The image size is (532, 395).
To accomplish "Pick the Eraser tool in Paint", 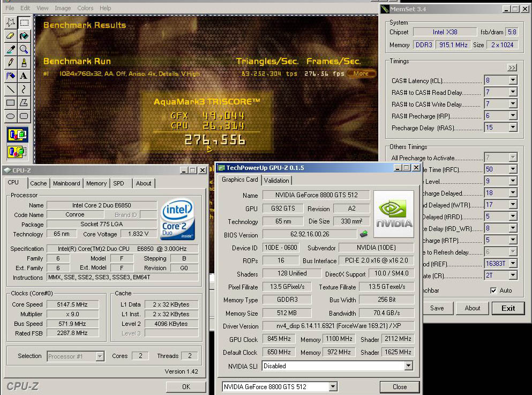I will 11,36.
